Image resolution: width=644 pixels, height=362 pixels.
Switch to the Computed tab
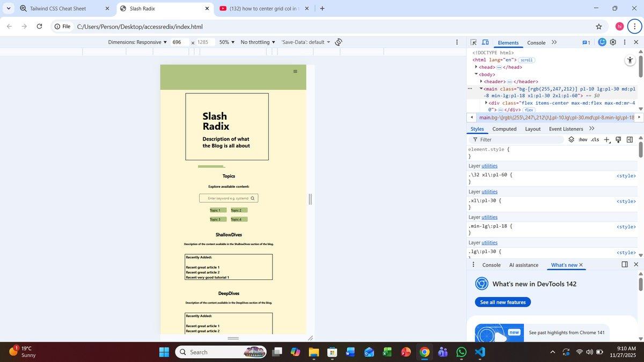(x=504, y=129)
